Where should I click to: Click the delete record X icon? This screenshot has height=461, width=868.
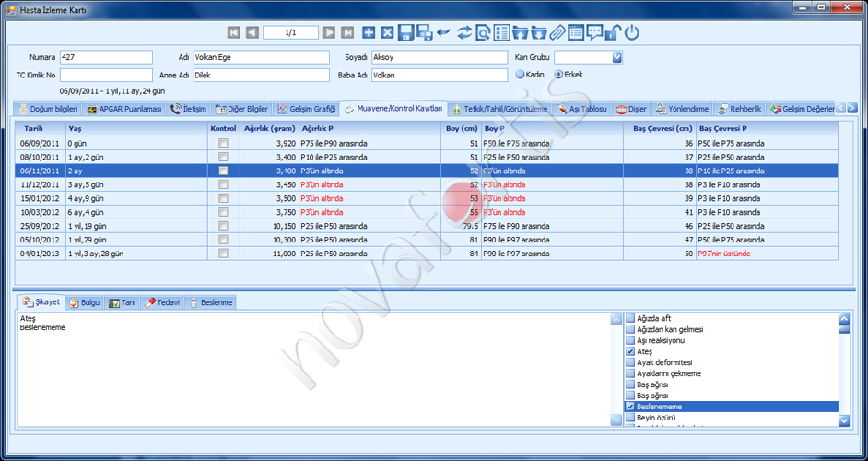tap(387, 32)
